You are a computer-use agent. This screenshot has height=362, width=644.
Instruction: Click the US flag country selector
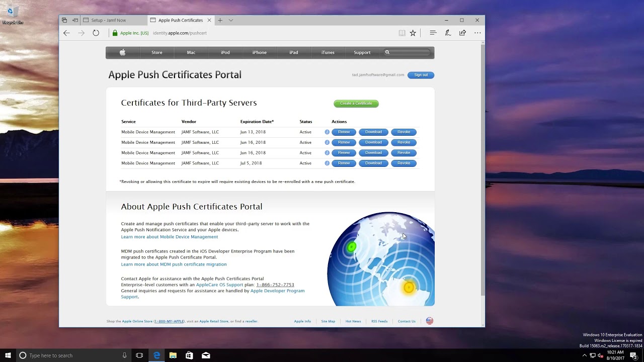430,321
